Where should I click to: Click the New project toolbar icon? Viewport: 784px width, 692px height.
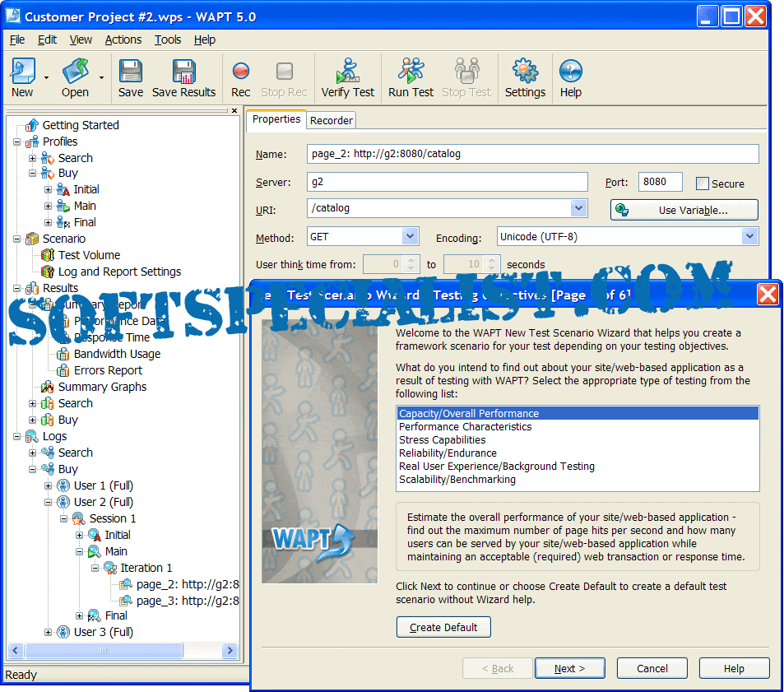[23, 71]
